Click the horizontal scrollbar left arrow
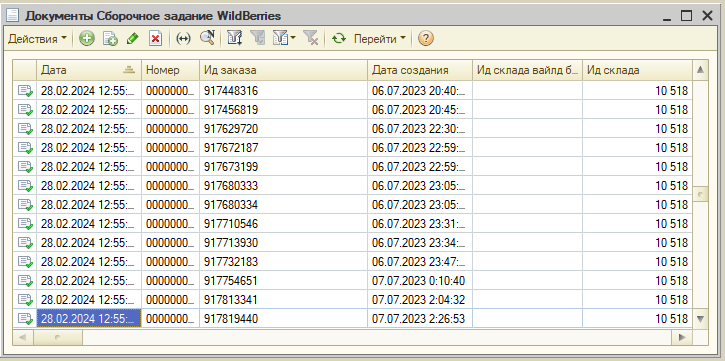The height and width of the screenshot is (361, 725). tap(22, 337)
